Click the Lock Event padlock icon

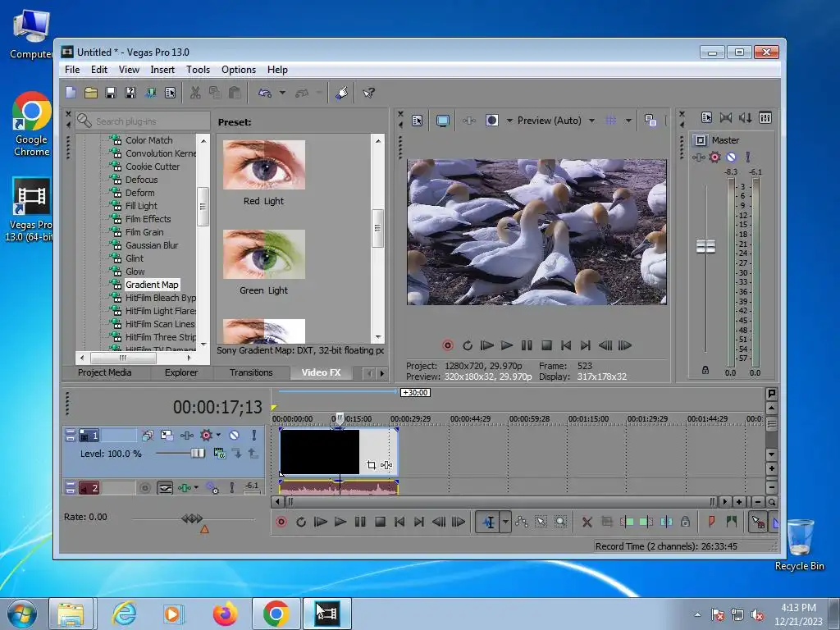[x=685, y=522]
